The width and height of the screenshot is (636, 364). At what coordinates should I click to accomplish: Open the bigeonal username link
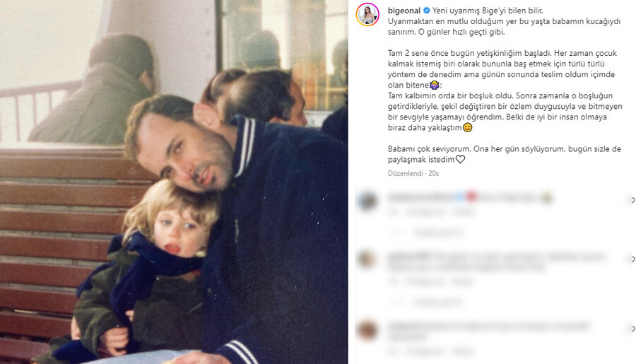click(404, 11)
